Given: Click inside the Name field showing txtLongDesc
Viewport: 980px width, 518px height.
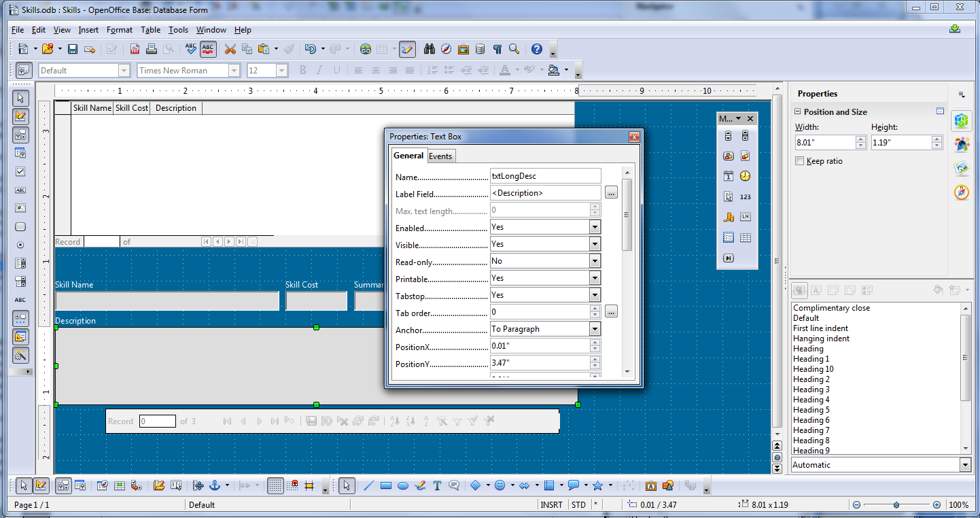Looking at the screenshot, I should click(x=544, y=175).
